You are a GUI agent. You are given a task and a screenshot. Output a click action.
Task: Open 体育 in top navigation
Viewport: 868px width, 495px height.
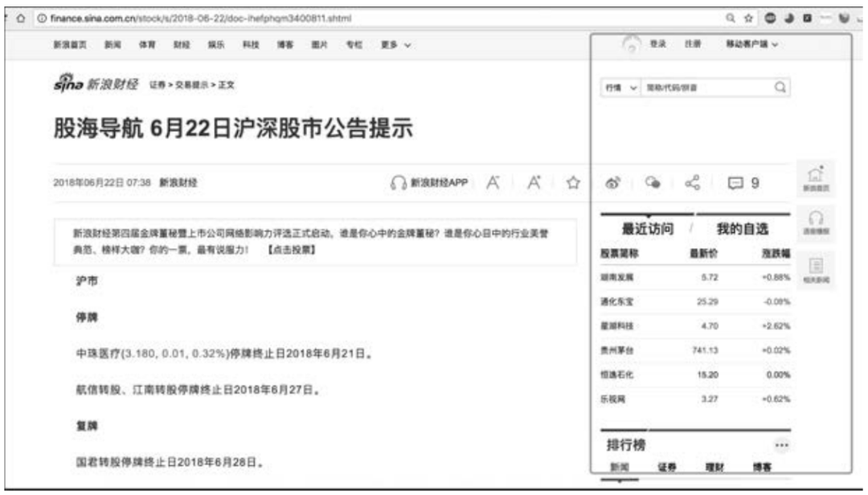tap(147, 45)
